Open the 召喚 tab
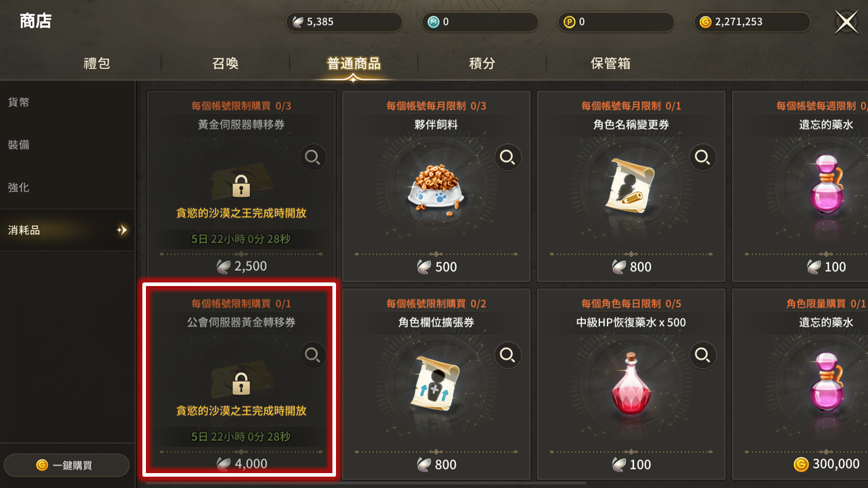 225,63
